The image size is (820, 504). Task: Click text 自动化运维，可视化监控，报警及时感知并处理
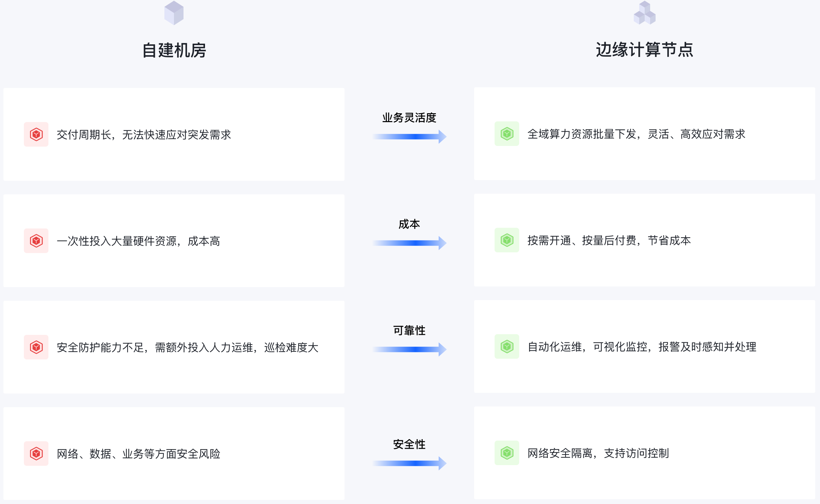[642, 347]
